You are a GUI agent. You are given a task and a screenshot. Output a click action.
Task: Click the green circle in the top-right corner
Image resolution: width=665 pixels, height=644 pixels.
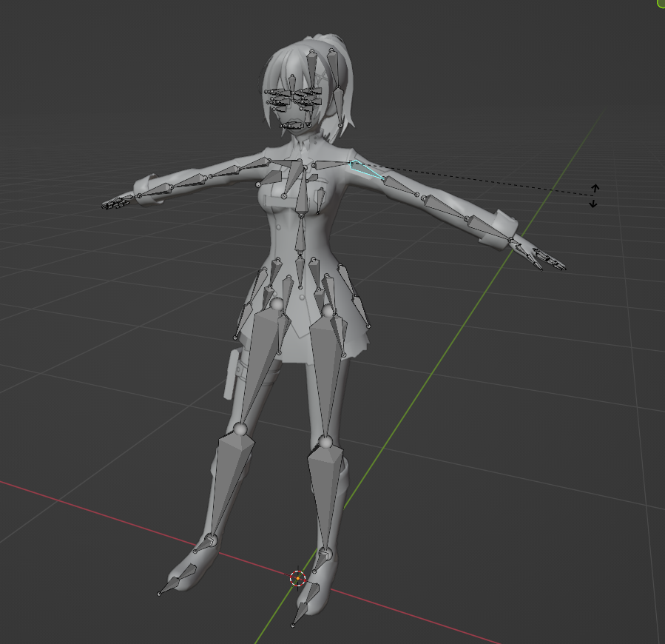click(661, 3)
